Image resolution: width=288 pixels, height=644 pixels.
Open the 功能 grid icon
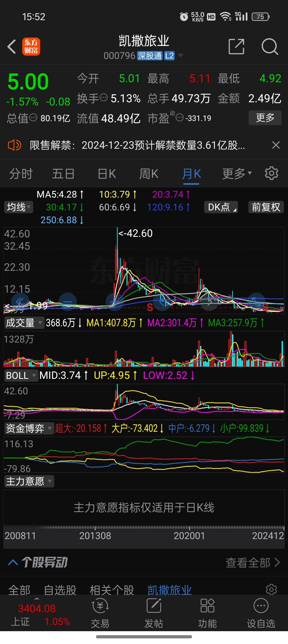tap(207, 606)
